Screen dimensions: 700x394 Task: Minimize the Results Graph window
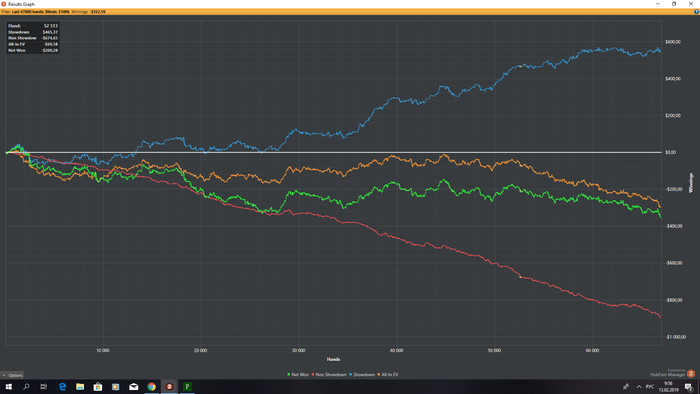[657, 4]
